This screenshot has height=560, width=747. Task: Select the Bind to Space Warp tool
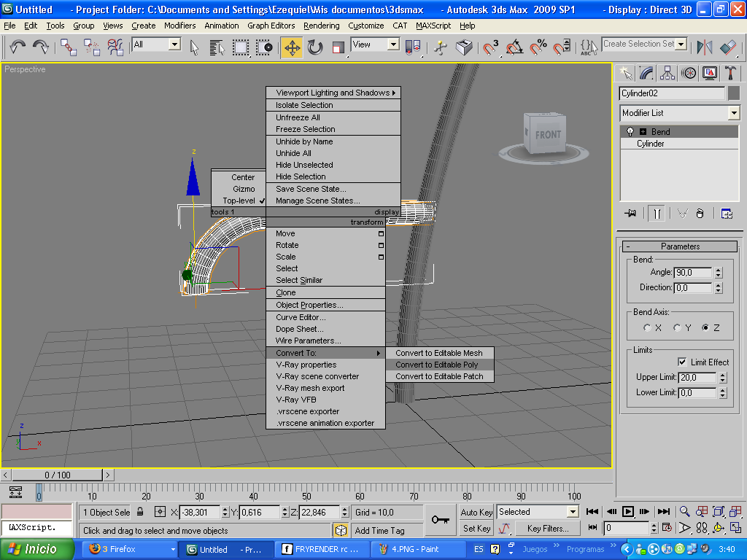(x=115, y=47)
